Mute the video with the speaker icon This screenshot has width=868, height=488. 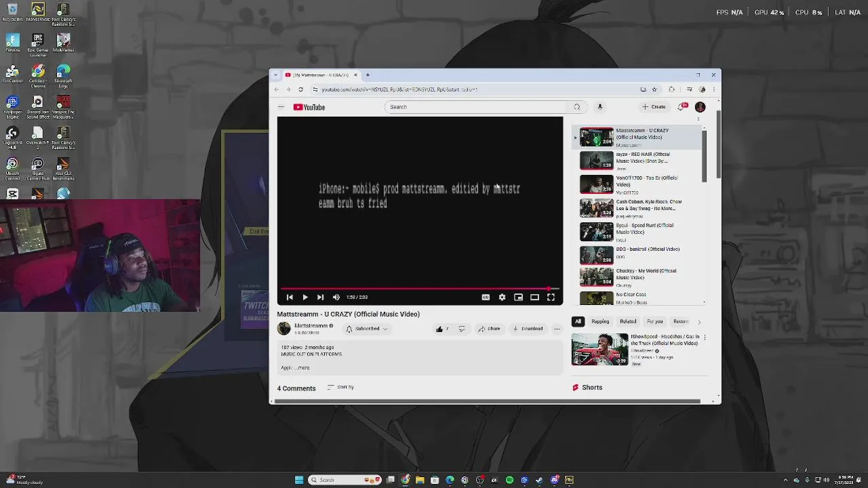click(336, 297)
